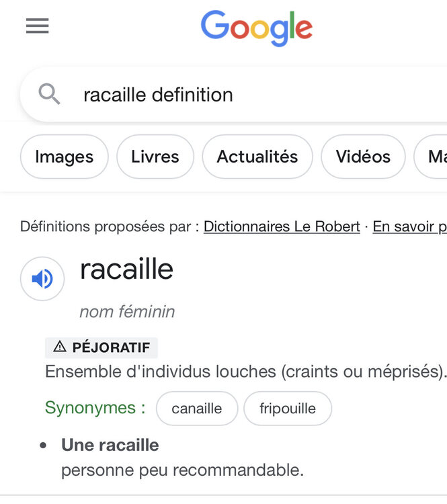The height and width of the screenshot is (504, 447).
Task: Select the synonym chip 'fripouille'
Action: click(x=287, y=409)
